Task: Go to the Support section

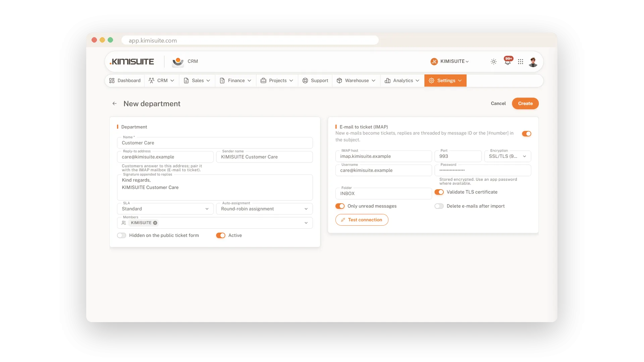Action: click(315, 81)
